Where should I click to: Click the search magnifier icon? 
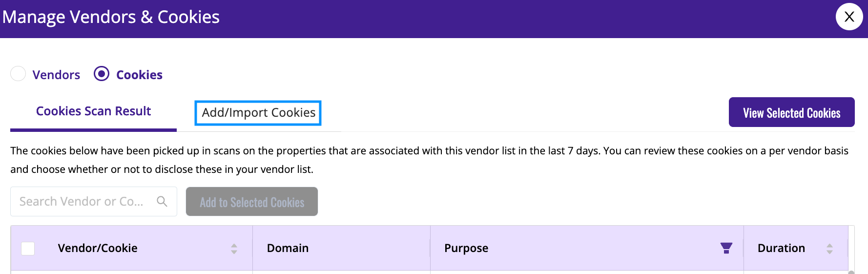162,201
